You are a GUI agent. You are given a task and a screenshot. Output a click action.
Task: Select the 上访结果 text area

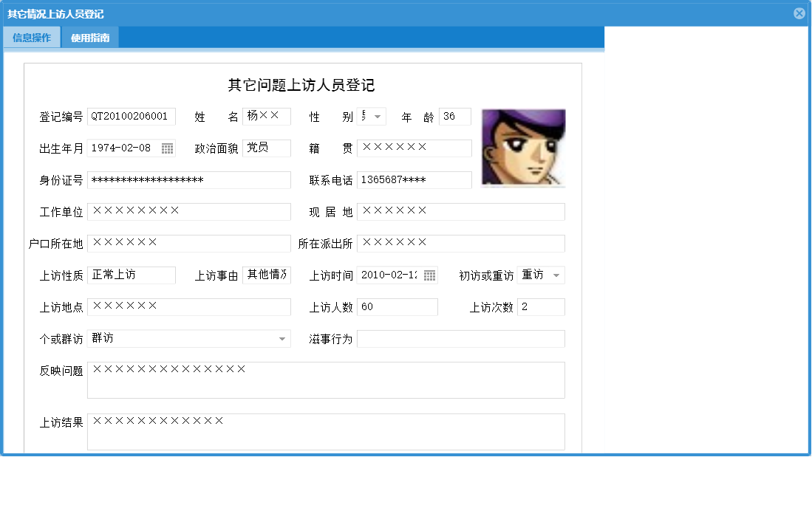(x=325, y=431)
